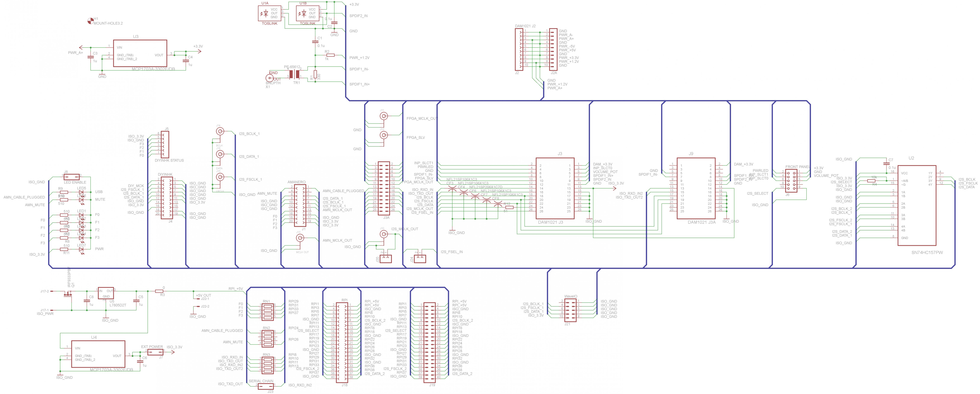The image size is (980, 394).
Task: Select the U1B TOSLINK receiver symbol
Action: pos(307,13)
